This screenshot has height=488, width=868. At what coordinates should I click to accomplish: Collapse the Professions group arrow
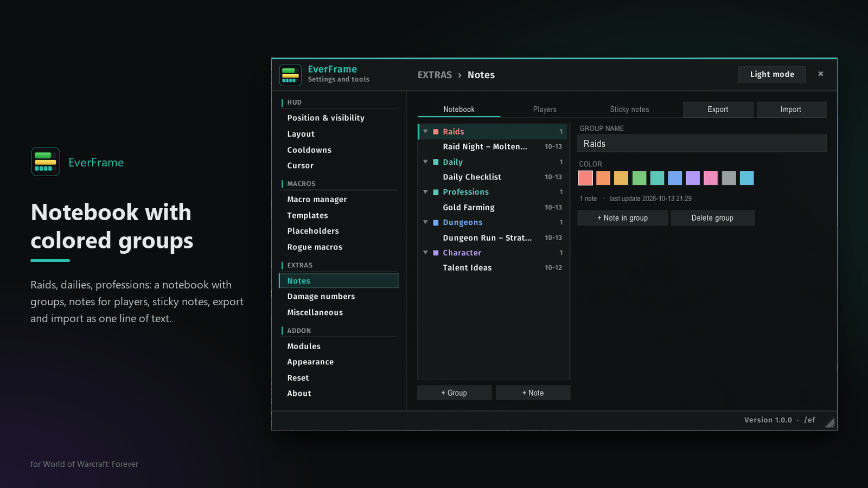[425, 192]
